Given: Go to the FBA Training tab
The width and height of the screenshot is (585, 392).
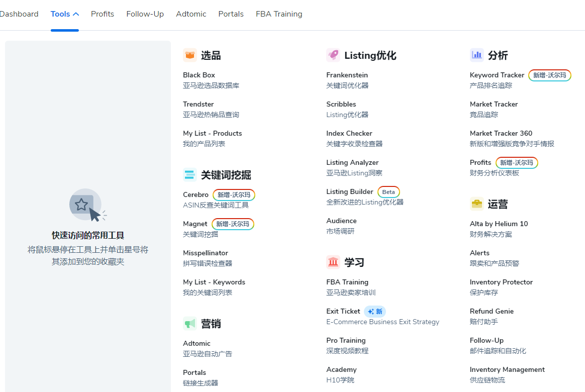Looking at the screenshot, I should pos(279,14).
